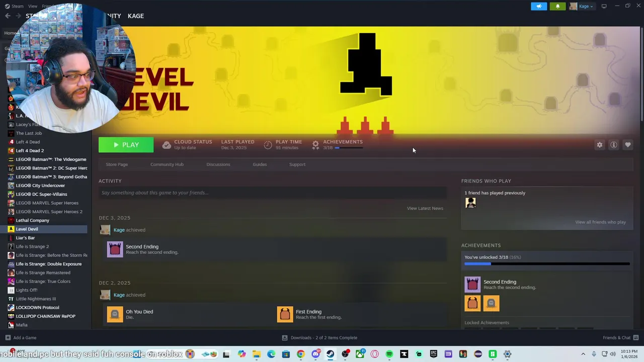Show hidden system tray icons chevron
The image size is (644, 362).
(583, 354)
